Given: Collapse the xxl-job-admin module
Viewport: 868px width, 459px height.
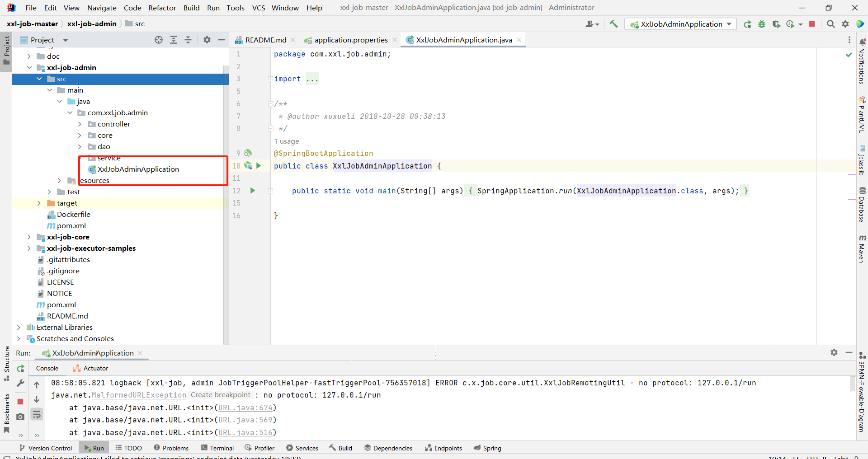Looking at the screenshot, I should coord(29,67).
